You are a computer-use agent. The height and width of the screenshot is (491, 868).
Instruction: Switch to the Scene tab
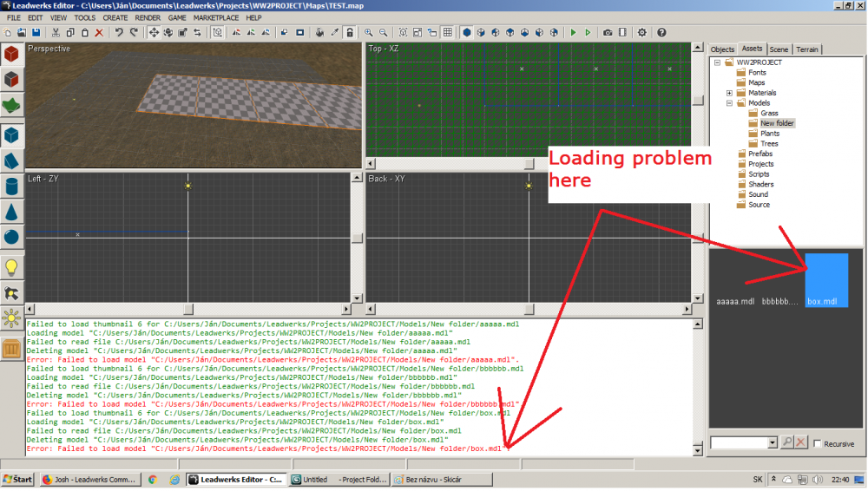(x=779, y=49)
